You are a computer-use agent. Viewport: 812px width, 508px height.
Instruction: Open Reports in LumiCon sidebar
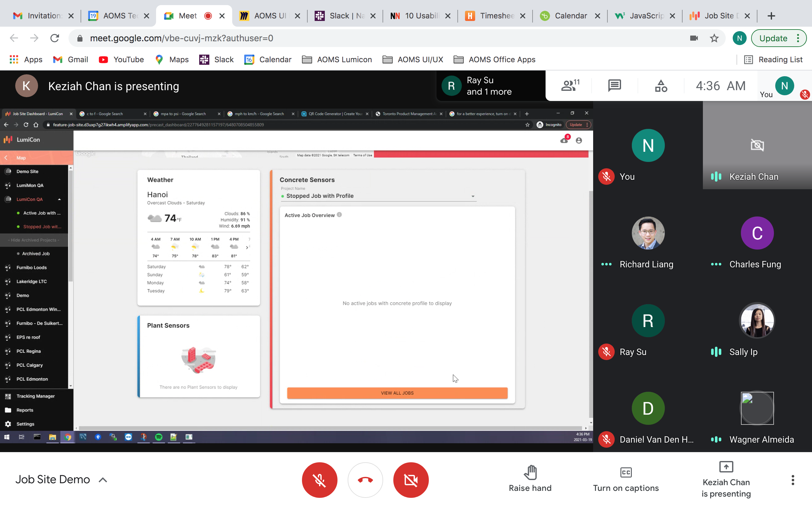(x=25, y=410)
